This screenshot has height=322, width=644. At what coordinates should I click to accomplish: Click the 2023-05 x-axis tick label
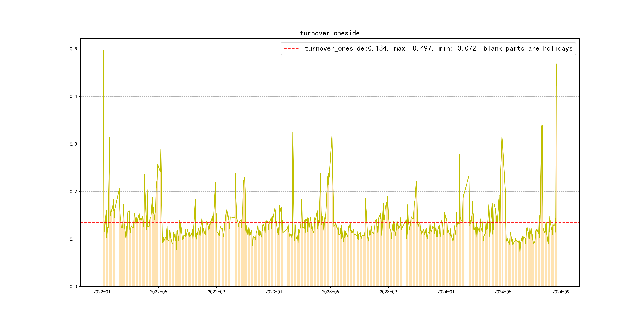330,292
